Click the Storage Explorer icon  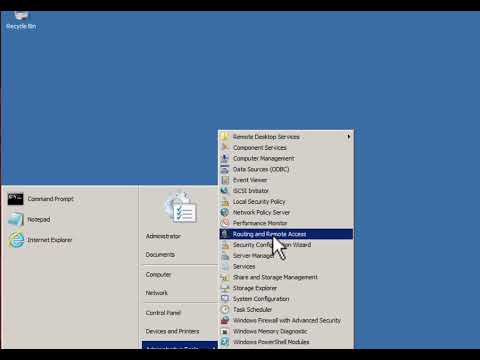(x=225, y=288)
